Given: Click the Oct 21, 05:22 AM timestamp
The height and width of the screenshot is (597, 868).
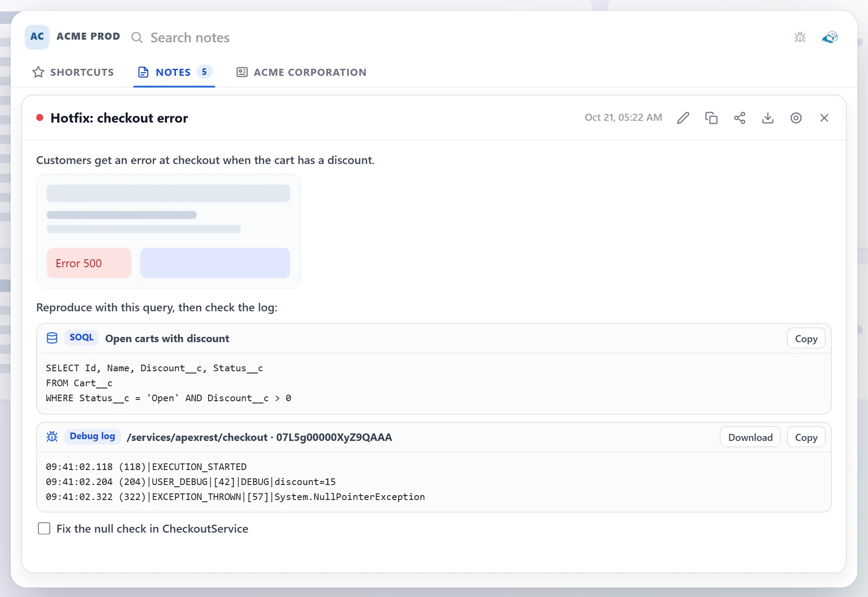Looking at the screenshot, I should pyautogui.click(x=623, y=117).
